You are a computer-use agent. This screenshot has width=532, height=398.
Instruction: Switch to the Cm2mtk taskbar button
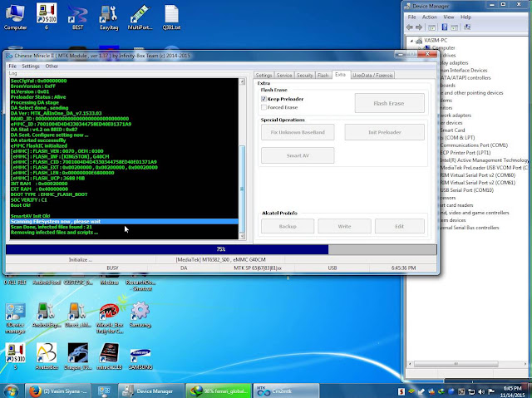[287, 391]
